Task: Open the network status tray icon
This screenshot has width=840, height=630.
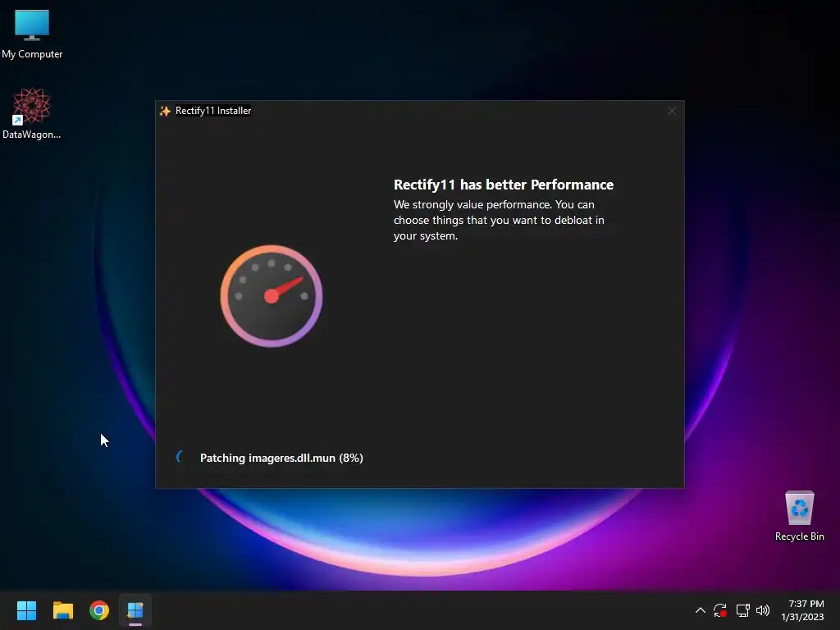Action: click(742, 610)
